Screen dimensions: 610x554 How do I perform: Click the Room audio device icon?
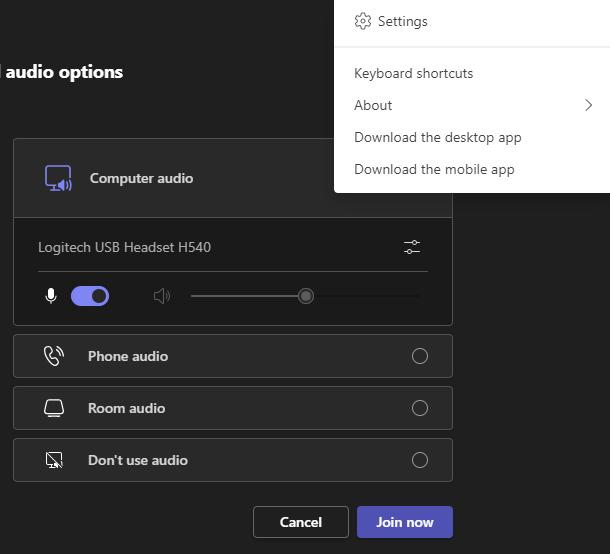coord(54,408)
